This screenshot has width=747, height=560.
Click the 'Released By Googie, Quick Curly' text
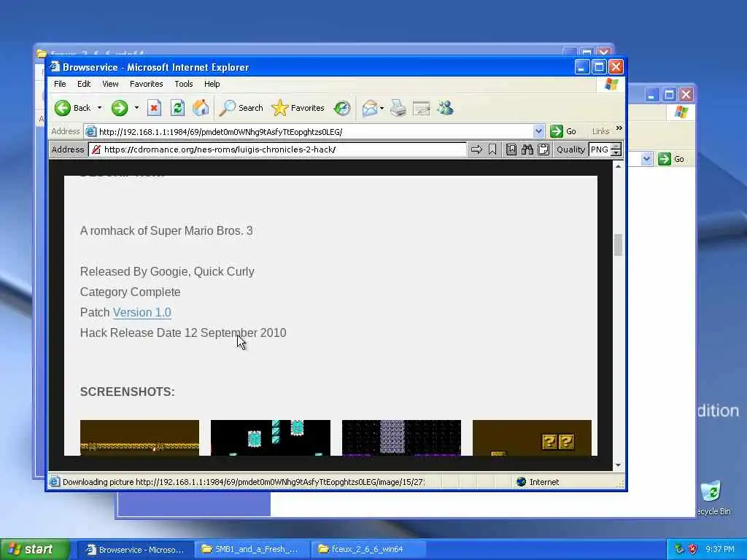(x=167, y=271)
